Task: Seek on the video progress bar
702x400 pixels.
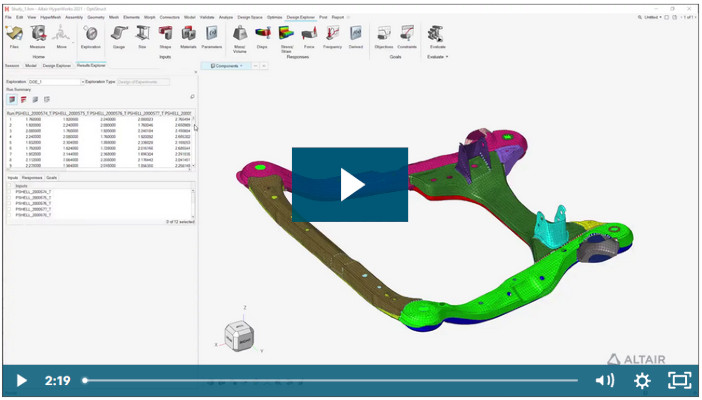Action: pos(330,381)
